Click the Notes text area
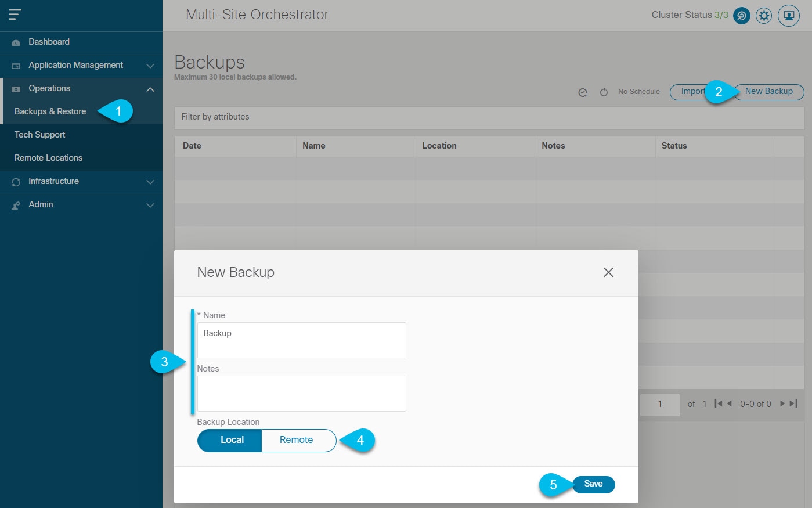 [x=302, y=394]
